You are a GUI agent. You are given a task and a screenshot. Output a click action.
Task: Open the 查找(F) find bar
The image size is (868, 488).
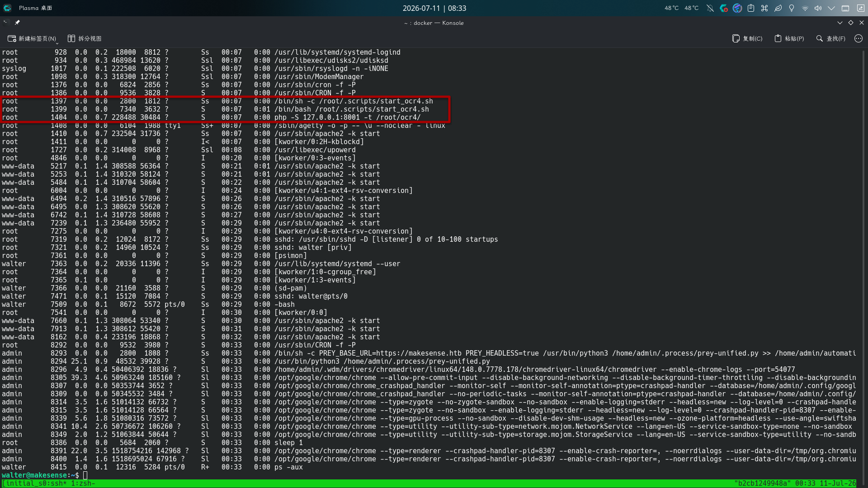(x=830, y=39)
